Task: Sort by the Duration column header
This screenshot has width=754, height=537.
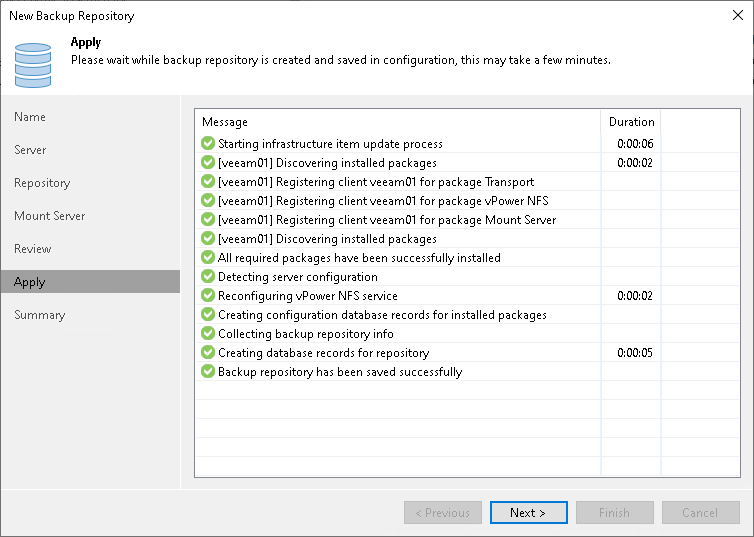Action: (631, 122)
